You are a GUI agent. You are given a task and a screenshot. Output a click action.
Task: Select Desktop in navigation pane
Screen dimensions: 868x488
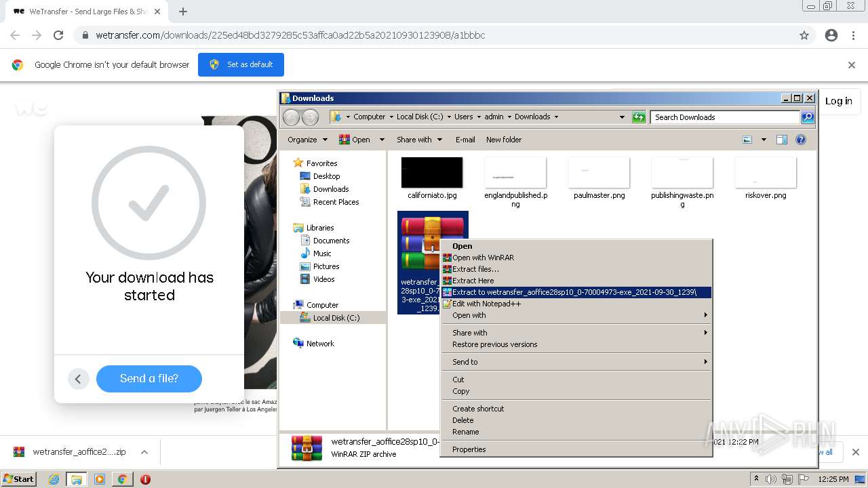point(326,176)
